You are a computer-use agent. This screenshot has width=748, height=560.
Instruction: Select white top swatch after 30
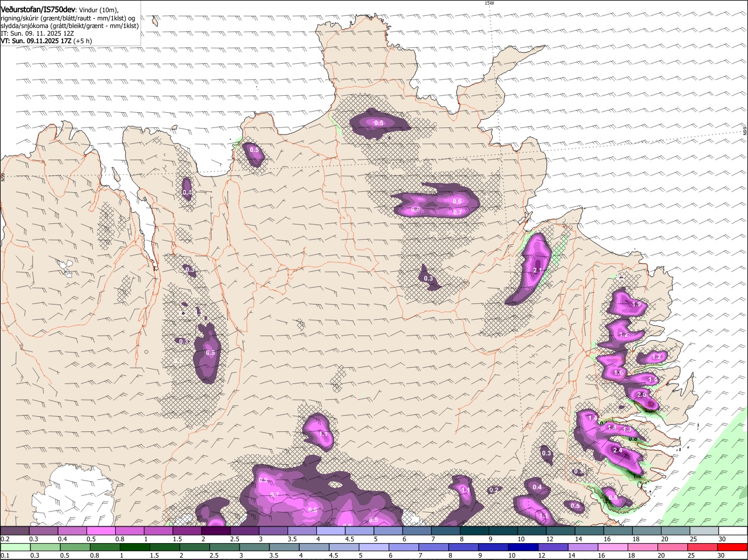coord(733,531)
